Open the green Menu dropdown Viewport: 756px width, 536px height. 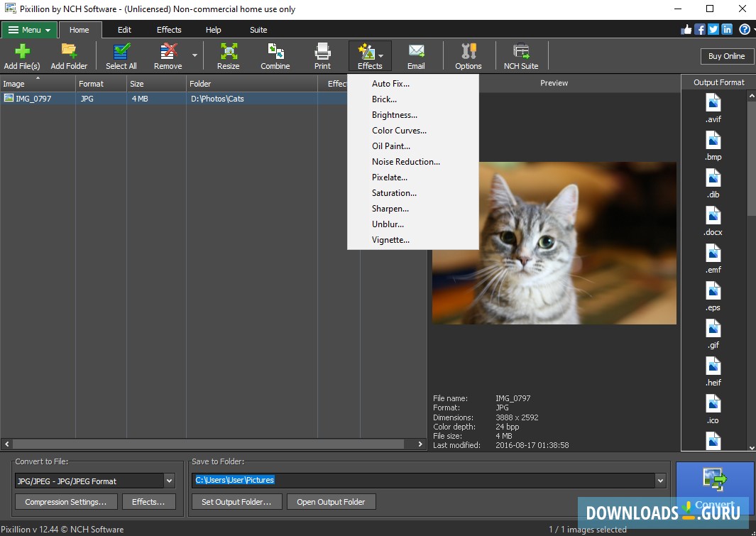click(28, 30)
